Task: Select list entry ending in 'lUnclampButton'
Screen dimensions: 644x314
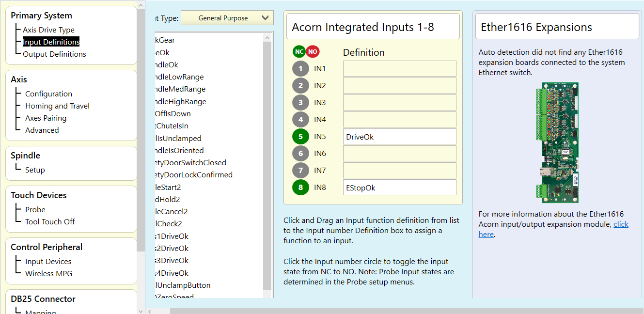Action: coord(182,285)
